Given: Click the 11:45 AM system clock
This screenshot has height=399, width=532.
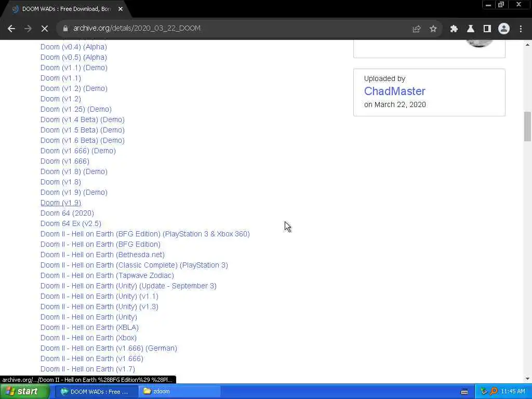Looking at the screenshot, I should (x=513, y=392).
